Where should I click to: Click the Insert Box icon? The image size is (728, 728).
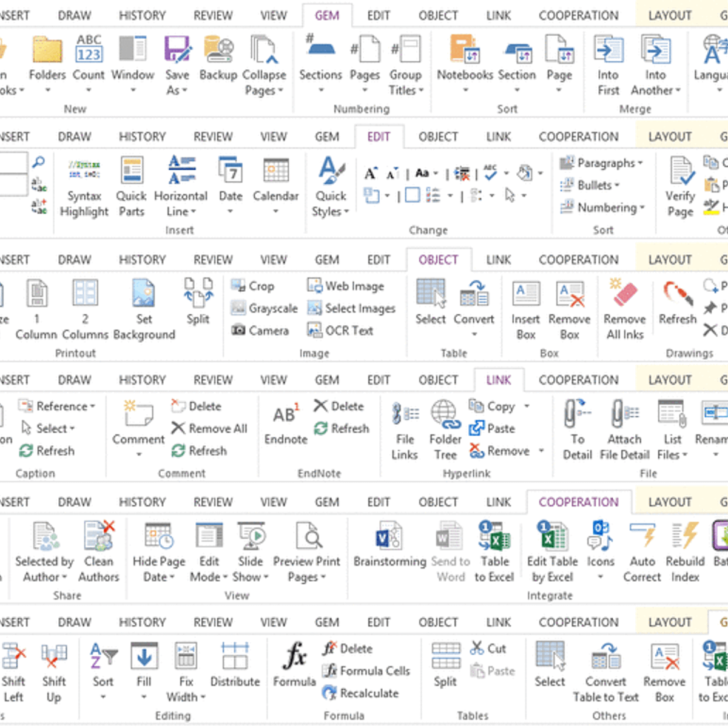click(525, 292)
